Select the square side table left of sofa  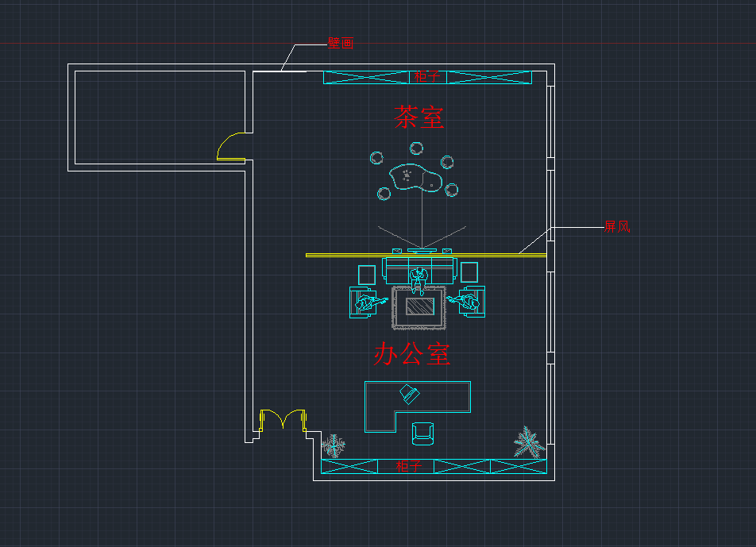pyautogui.click(x=367, y=275)
